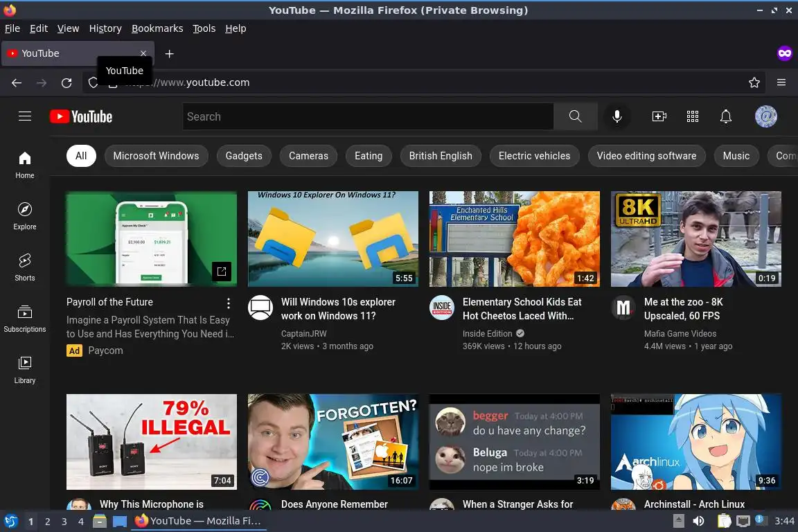The width and height of the screenshot is (798, 532).
Task: Bookmark this page with the star icon
Action: coord(754,82)
